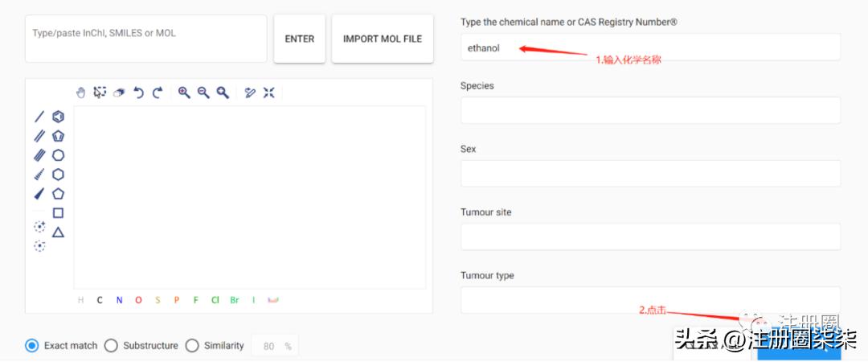Viewport: 868px width, 362px height.
Task: Select the Exact match option
Action: tap(32, 346)
